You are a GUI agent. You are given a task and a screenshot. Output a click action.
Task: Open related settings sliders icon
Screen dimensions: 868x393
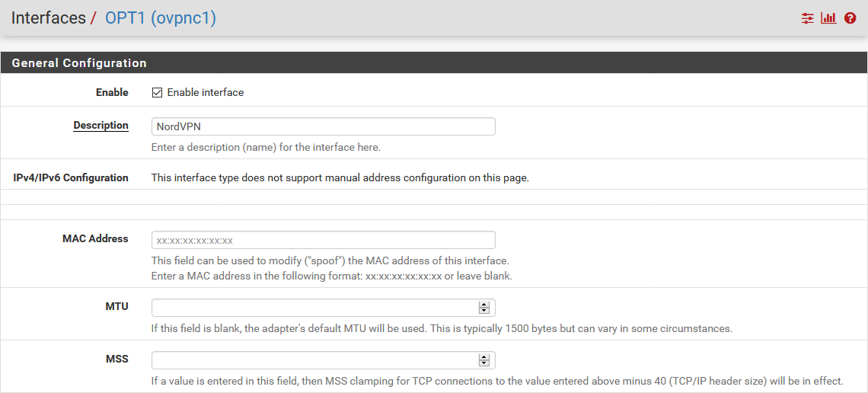(808, 18)
